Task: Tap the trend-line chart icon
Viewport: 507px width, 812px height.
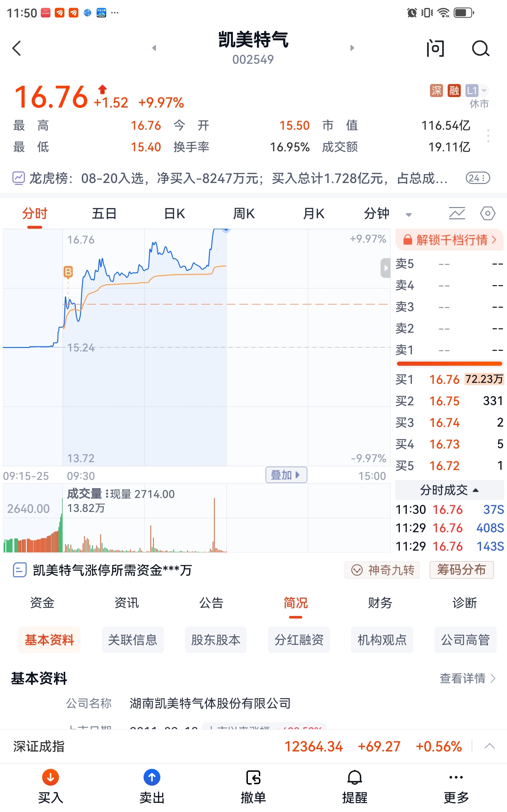Action: [457, 213]
